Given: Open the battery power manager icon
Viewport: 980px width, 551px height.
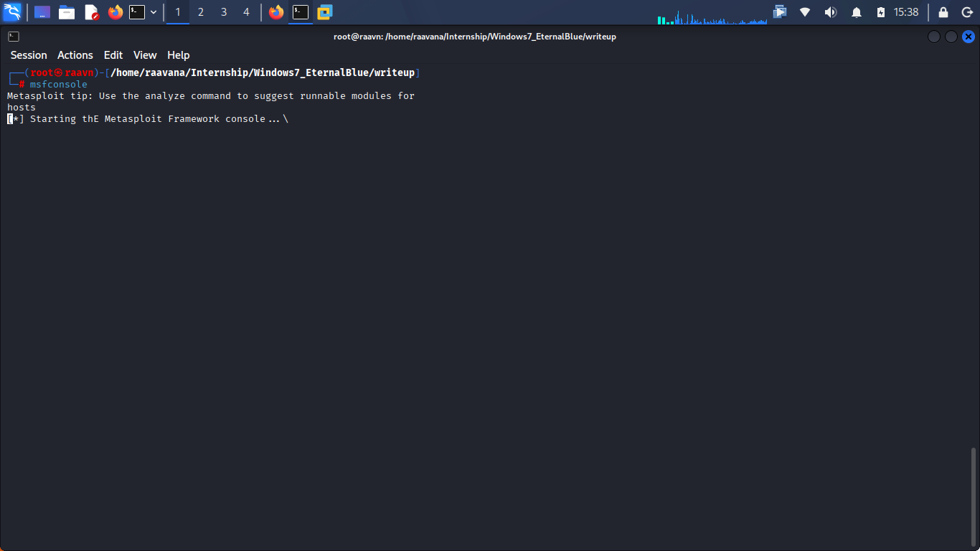Looking at the screenshot, I should click(881, 12).
